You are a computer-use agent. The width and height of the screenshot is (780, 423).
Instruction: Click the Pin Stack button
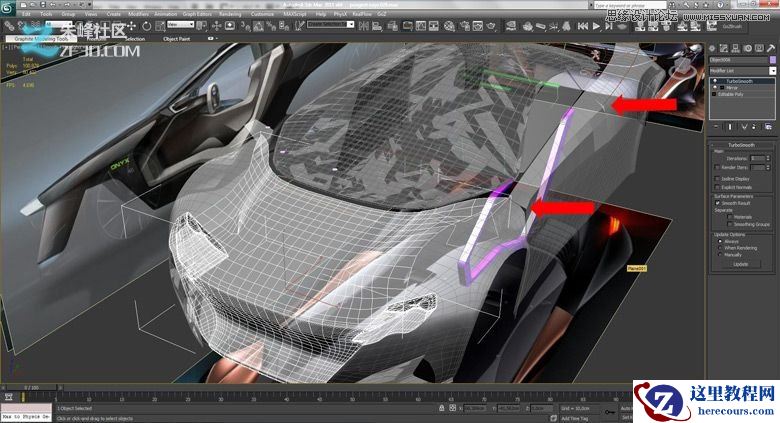click(716, 127)
